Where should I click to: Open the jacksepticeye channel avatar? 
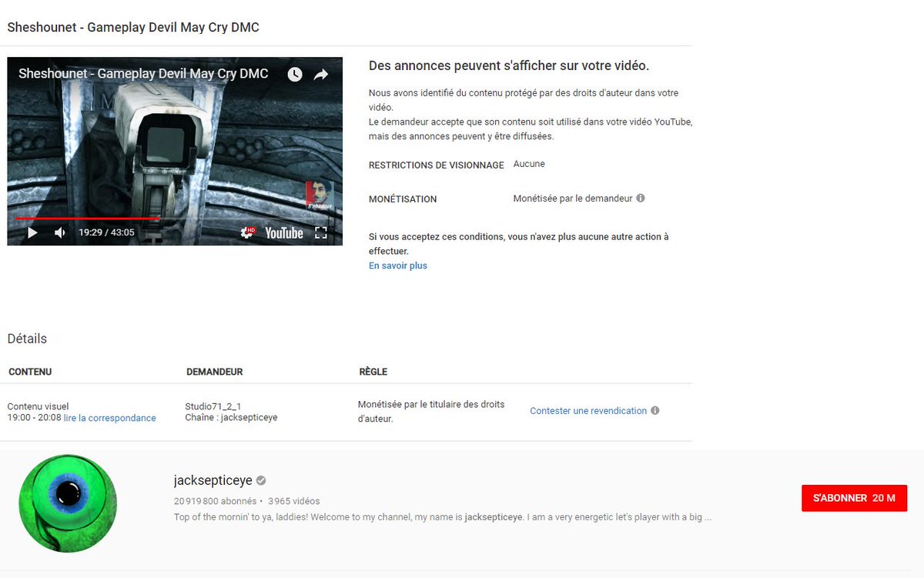click(68, 503)
